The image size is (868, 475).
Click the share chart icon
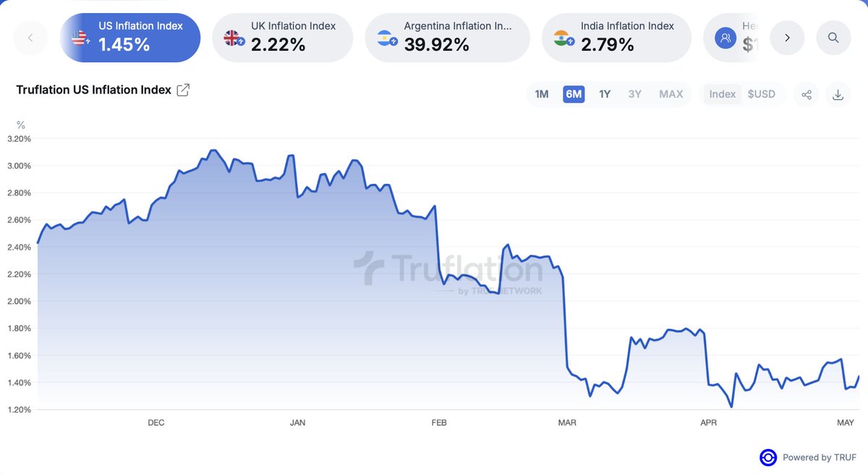pos(806,94)
